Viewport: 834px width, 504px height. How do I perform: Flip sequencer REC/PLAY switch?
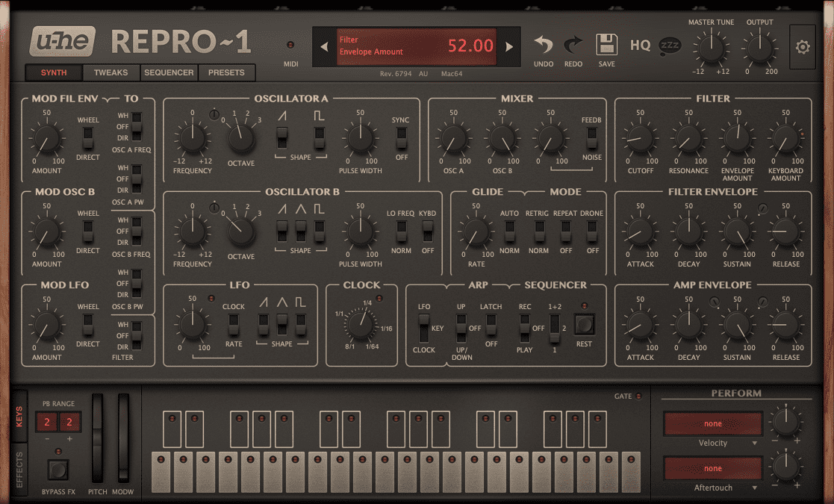[524, 328]
